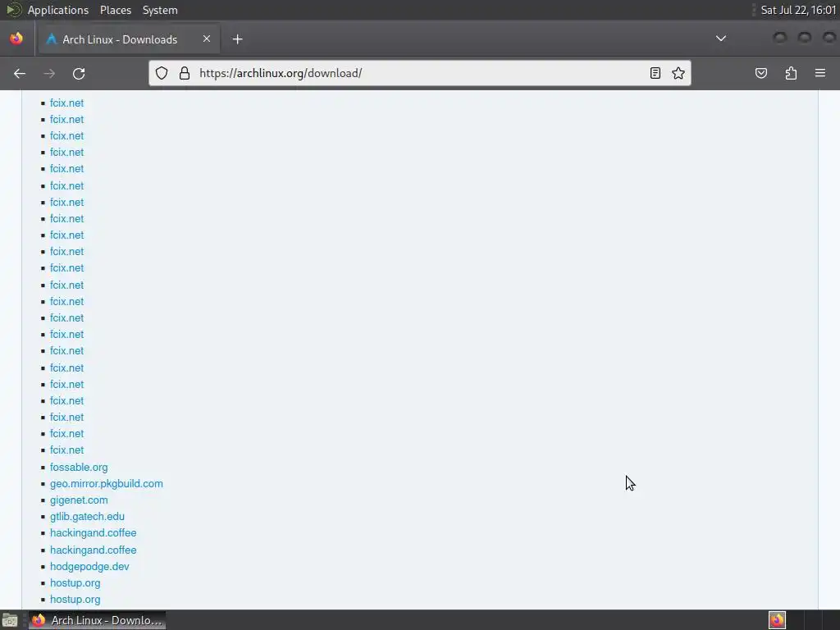Image resolution: width=840 pixels, height=630 pixels.
Task: Open the Firefox hamburger application menu
Action: click(x=820, y=73)
